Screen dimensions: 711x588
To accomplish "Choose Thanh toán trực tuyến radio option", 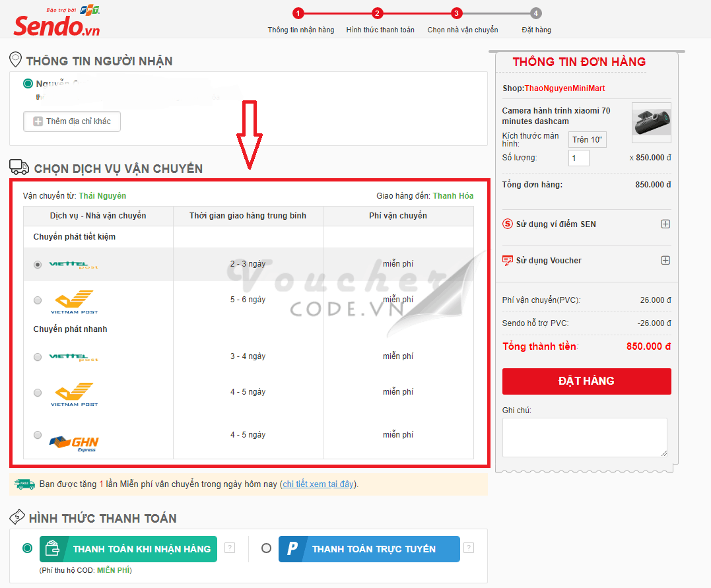I will pyautogui.click(x=266, y=548).
